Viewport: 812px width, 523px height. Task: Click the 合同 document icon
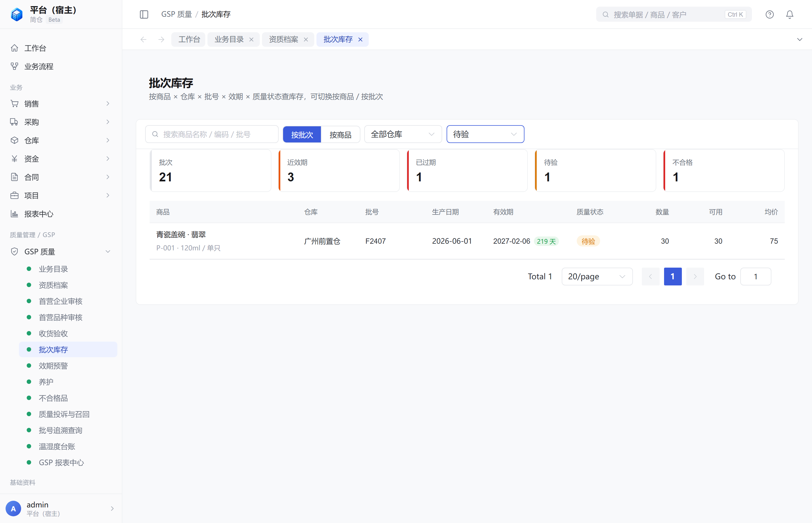[14, 177]
